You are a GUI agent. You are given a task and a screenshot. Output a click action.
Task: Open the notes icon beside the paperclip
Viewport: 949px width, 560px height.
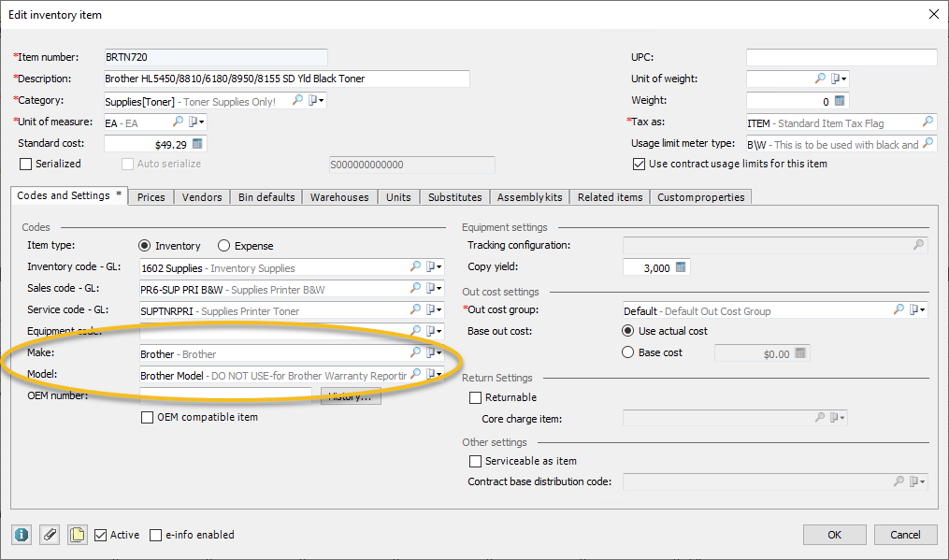coord(78,535)
